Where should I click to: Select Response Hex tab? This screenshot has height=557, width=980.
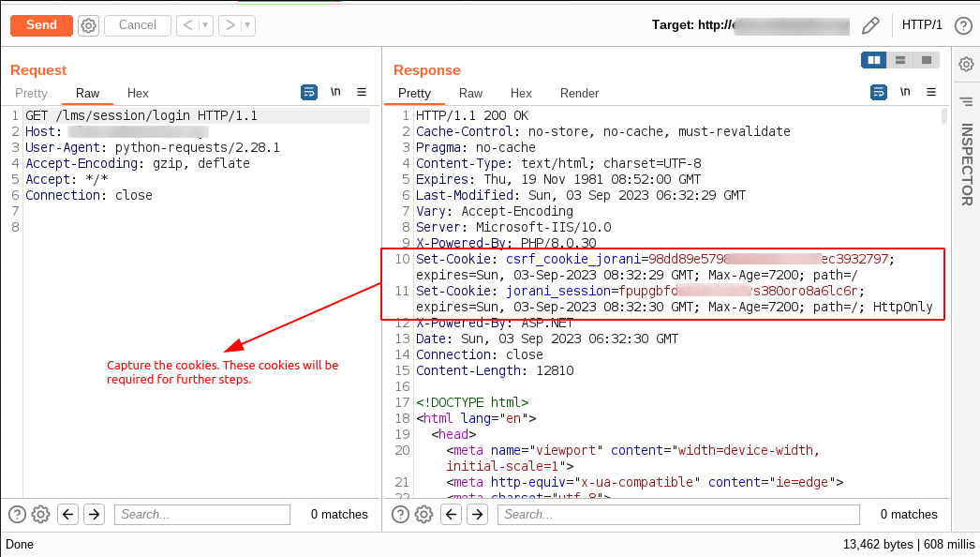[521, 93]
